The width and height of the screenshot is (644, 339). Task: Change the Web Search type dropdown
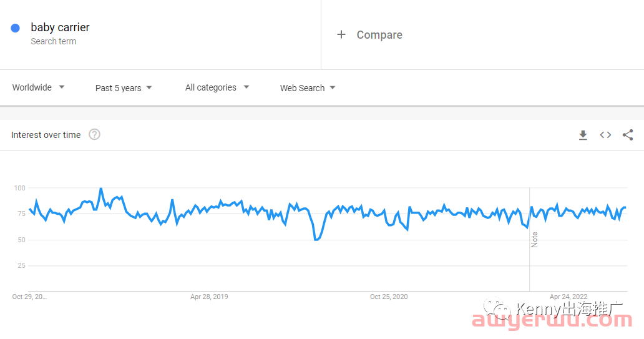(x=308, y=88)
